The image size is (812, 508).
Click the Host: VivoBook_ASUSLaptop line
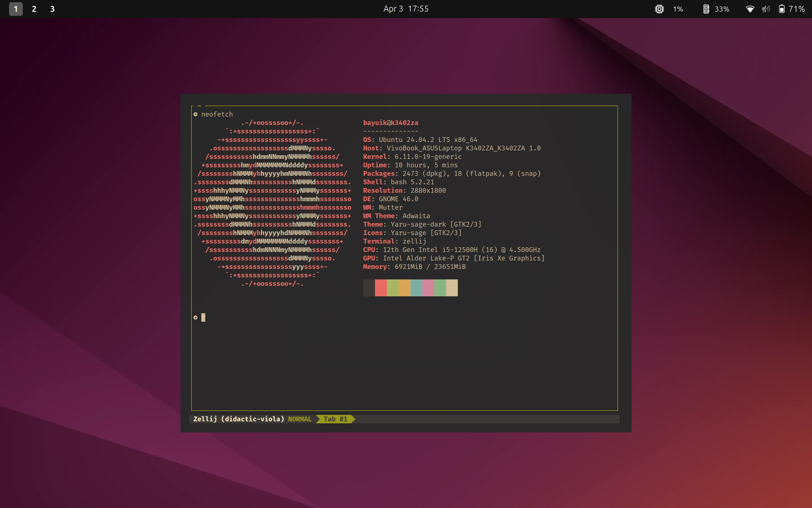(452, 148)
